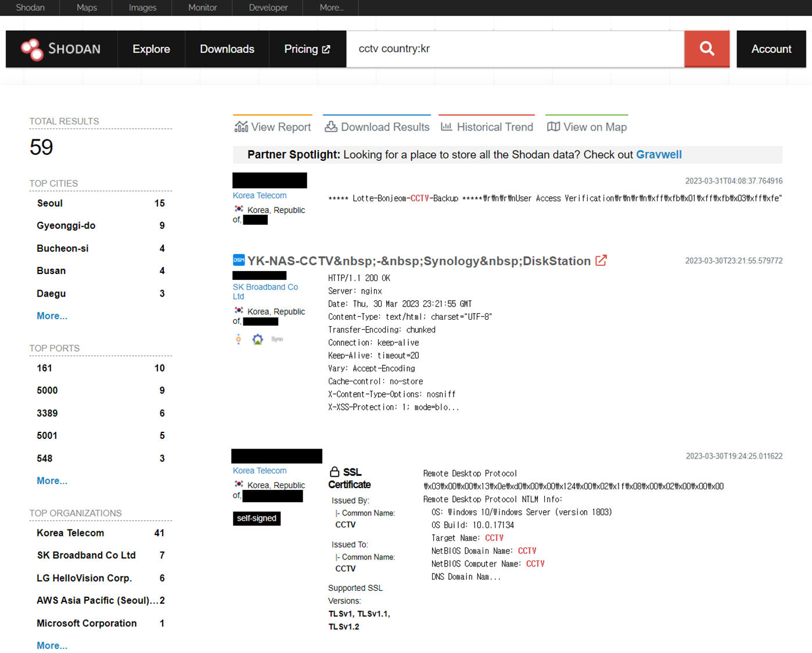Open the Maps top navigation tab
Viewport: 812px width, 653px height.
87,8
